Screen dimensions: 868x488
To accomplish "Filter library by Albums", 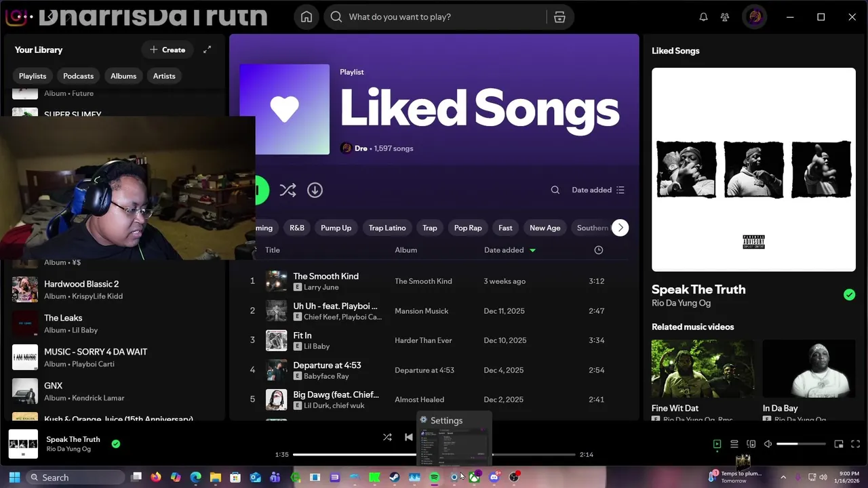I will (x=123, y=76).
